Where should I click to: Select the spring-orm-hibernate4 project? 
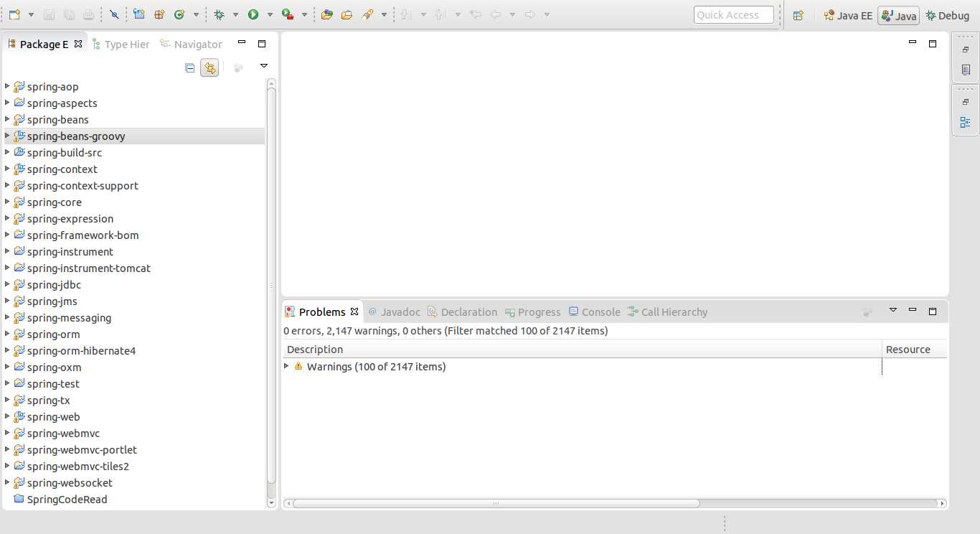click(81, 350)
